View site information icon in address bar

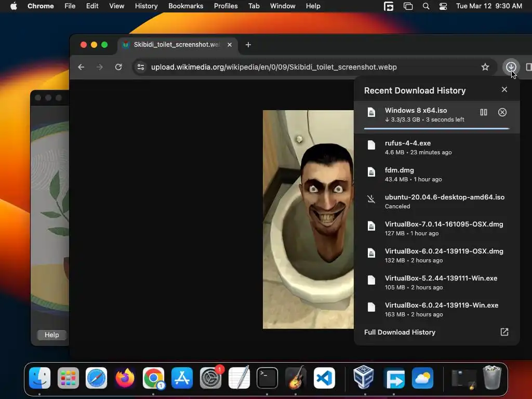coord(140,67)
